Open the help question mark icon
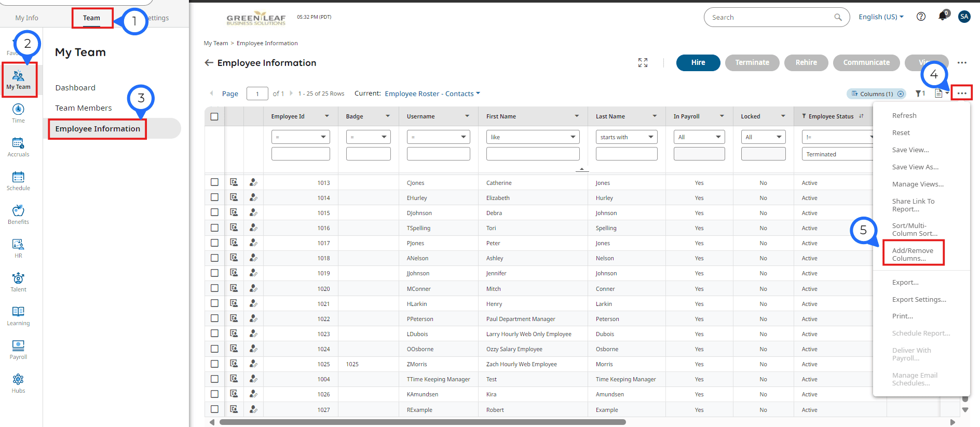Viewport: 980px width, 427px height. [x=921, y=17]
